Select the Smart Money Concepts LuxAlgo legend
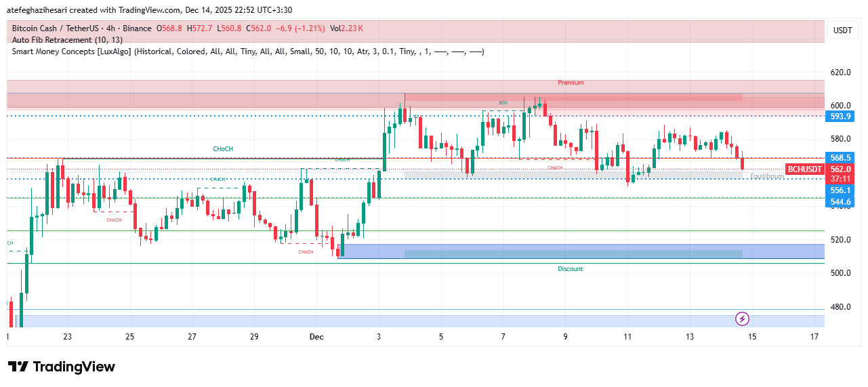This screenshot has width=868, height=387. click(247, 52)
